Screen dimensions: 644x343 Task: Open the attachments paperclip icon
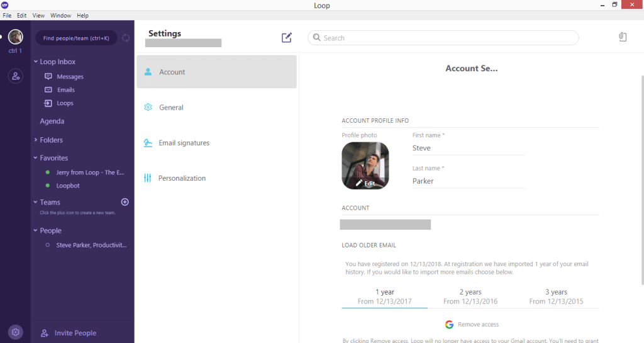click(622, 38)
